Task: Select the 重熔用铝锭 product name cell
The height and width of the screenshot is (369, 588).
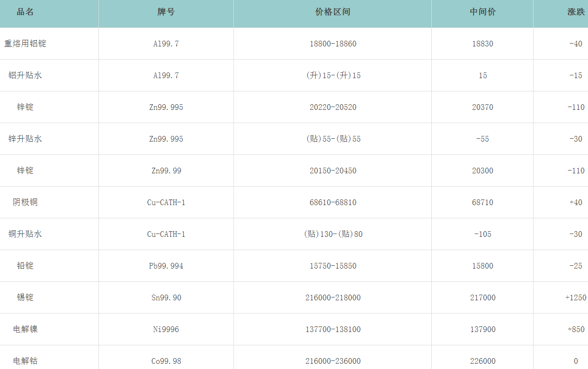Action: click(25, 44)
